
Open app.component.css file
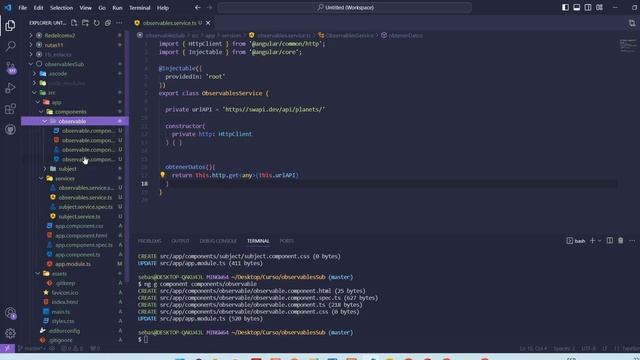click(x=79, y=226)
